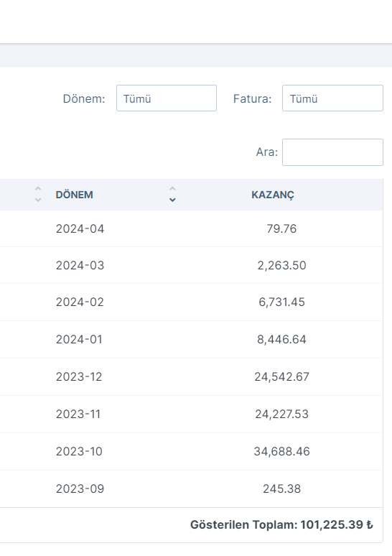Image resolution: width=392 pixels, height=556 pixels.
Task: Select the 2024-01 period cell
Action: [79, 339]
